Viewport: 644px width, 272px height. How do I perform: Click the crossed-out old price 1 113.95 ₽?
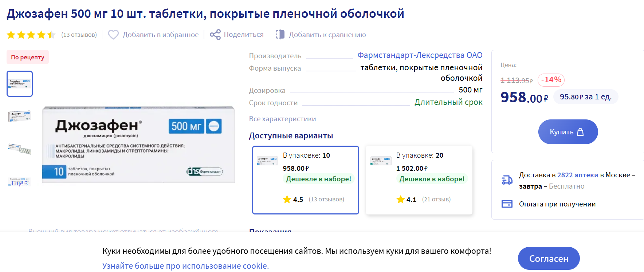click(517, 80)
